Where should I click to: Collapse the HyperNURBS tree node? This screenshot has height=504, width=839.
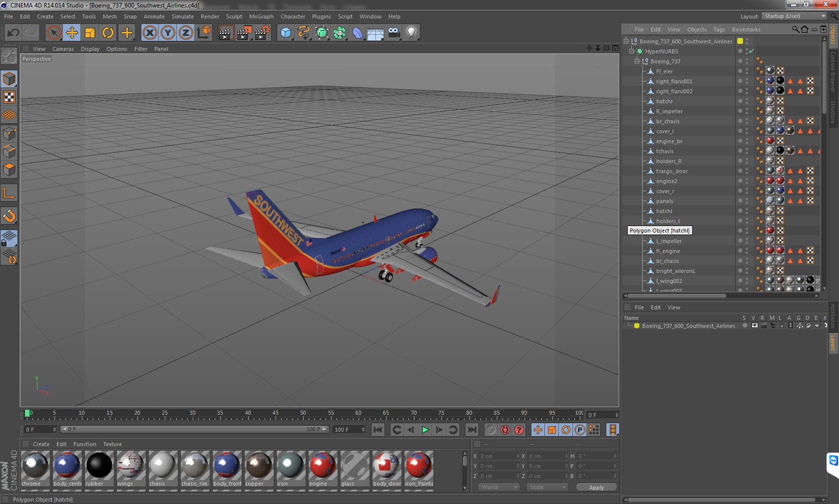point(632,51)
